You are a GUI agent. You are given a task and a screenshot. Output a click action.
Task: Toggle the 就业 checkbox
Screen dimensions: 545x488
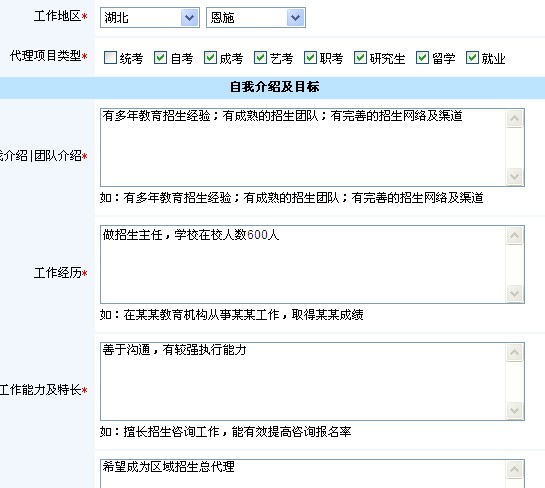point(472,58)
